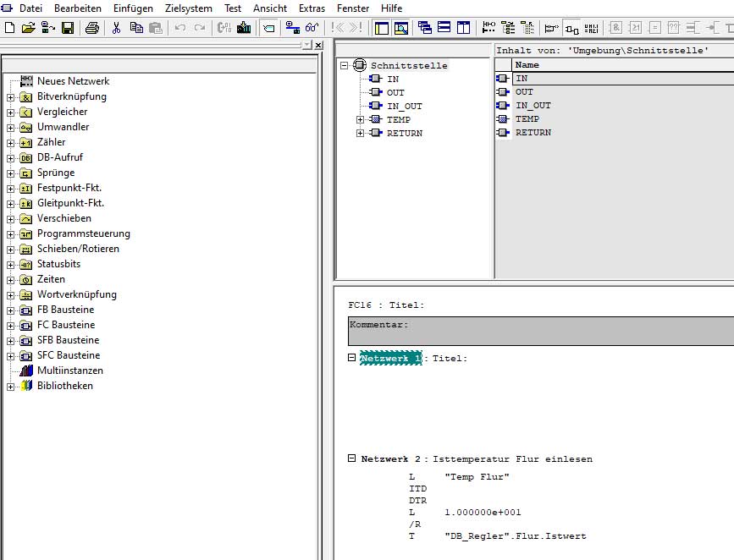734x560 pixels.
Task: Expand the Zeiten folder
Action: 10,280
